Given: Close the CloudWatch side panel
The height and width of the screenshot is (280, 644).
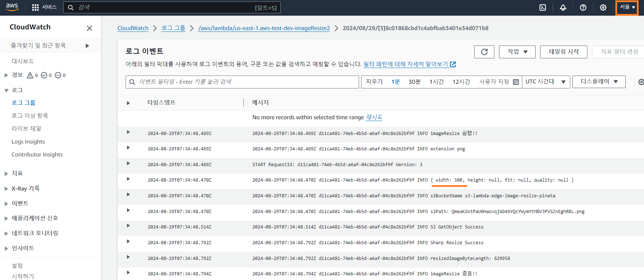Looking at the screenshot, I should 89,28.
